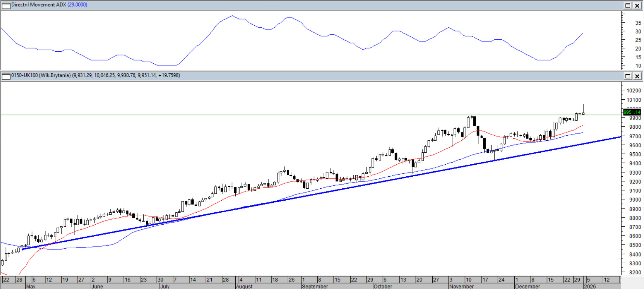Click the ADX pane menu icon
Viewport: 644px width, 289px height.
point(6,5)
